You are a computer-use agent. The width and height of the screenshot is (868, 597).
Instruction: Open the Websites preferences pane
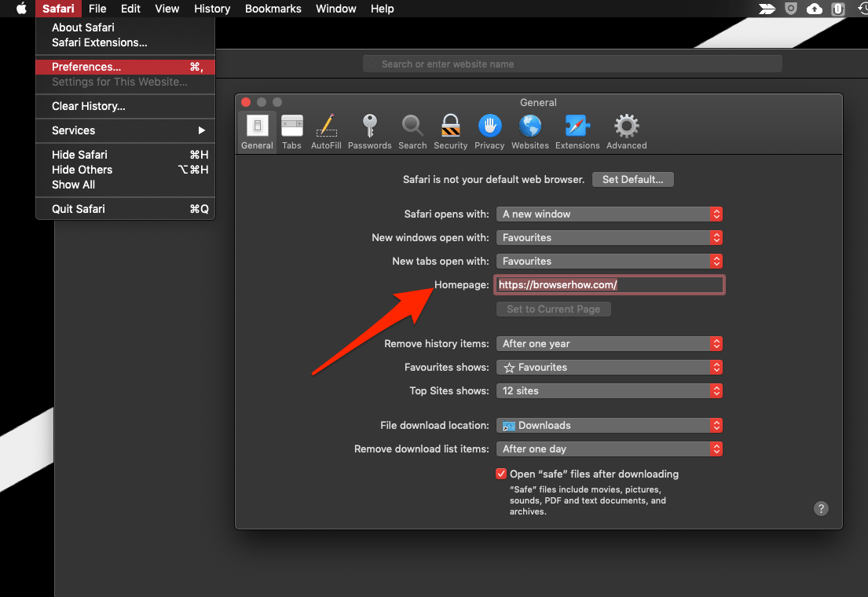[x=529, y=132]
